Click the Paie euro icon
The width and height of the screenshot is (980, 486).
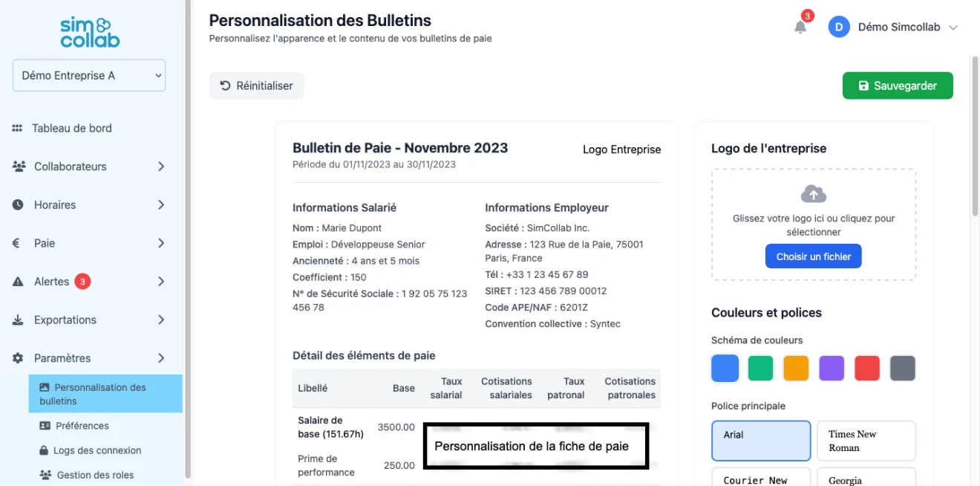point(16,243)
